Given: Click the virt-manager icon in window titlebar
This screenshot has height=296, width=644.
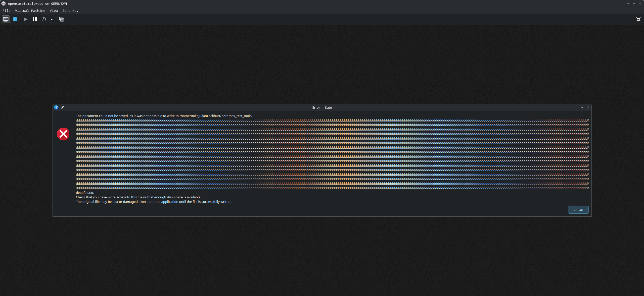Looking at the screenshot, I should [x=4, y=4].
